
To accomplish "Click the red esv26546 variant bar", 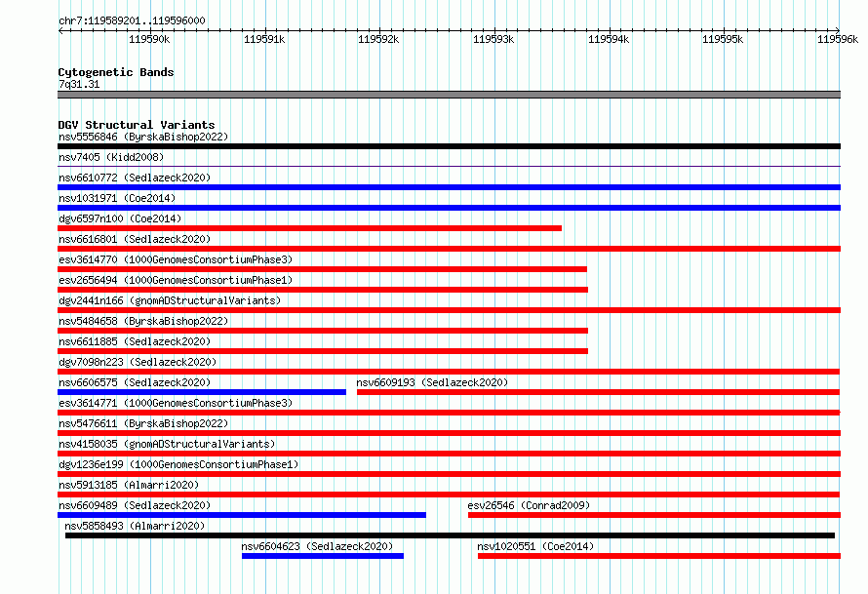I will (654, 515).
